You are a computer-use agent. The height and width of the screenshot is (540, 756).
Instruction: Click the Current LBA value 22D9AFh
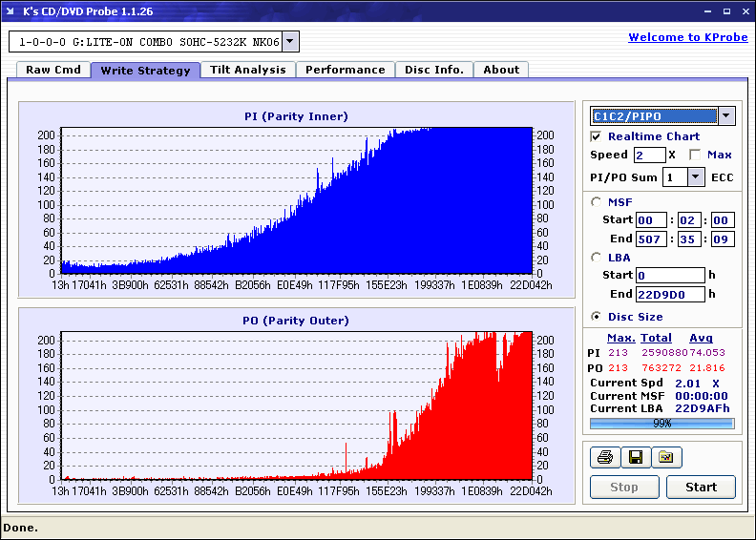(703, 408)
